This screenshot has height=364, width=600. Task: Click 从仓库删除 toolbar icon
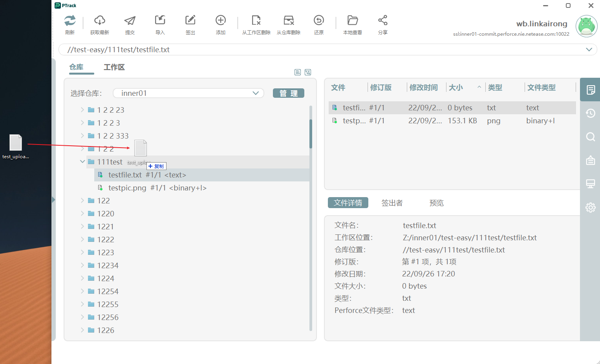pyautogui.click(x=289, y=20)
